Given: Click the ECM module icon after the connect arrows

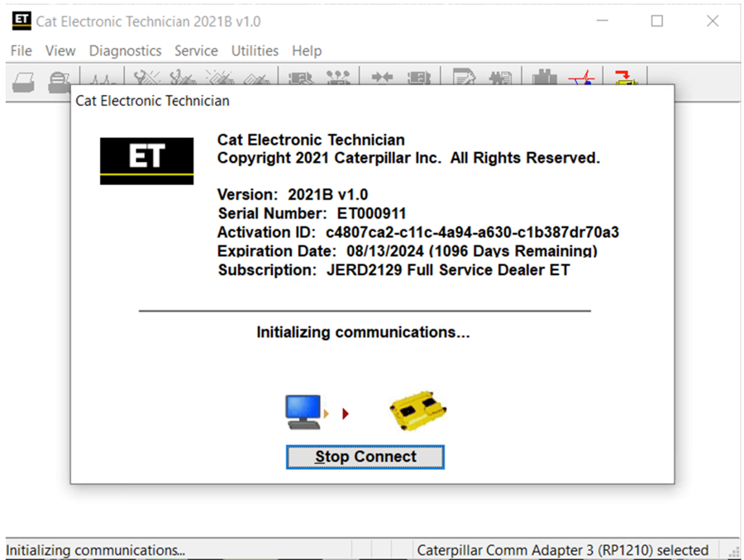Looking at the screenshot, I should click(419, 78).
